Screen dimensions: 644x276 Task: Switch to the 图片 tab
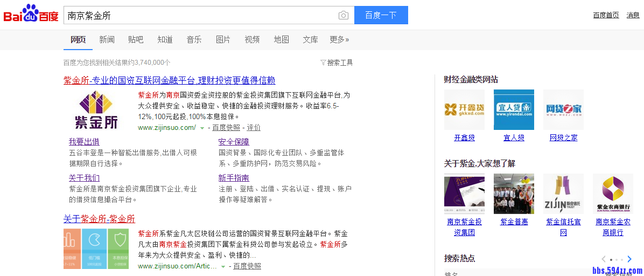tap(223, 39)
